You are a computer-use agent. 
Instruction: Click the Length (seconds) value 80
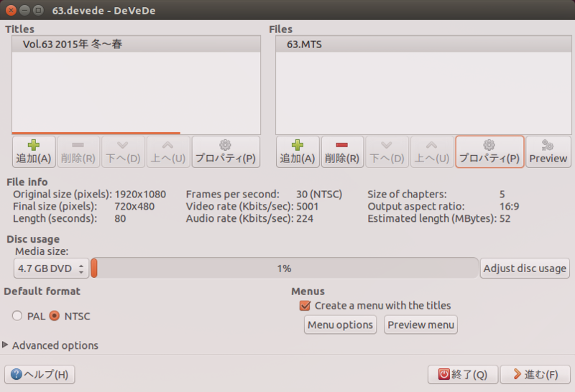pyautogui.click(x=120, y=218)
